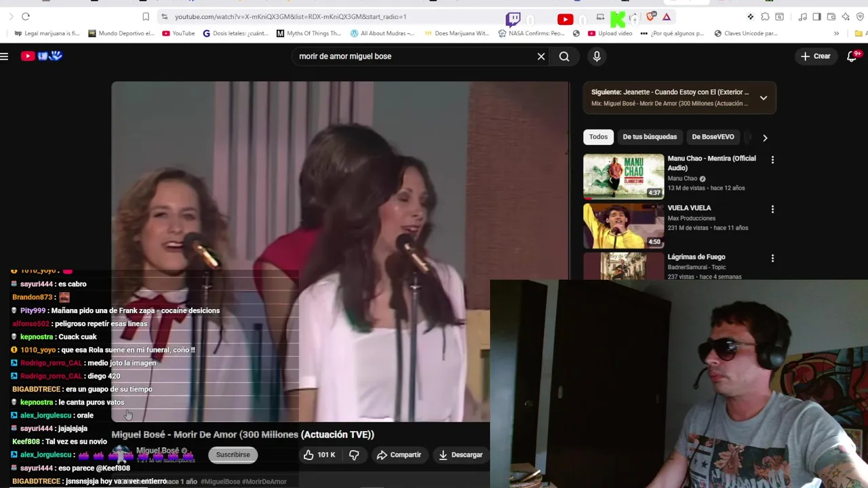The height and width of the screenshot is (488, 868).
Task: Open 'Lágrimas de Fuego' video title
Action: (x=696, y=257)
